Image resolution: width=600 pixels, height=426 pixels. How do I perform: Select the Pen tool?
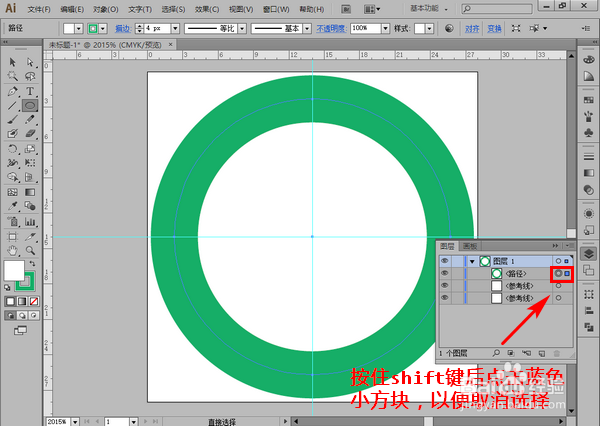tap(13, 91)
